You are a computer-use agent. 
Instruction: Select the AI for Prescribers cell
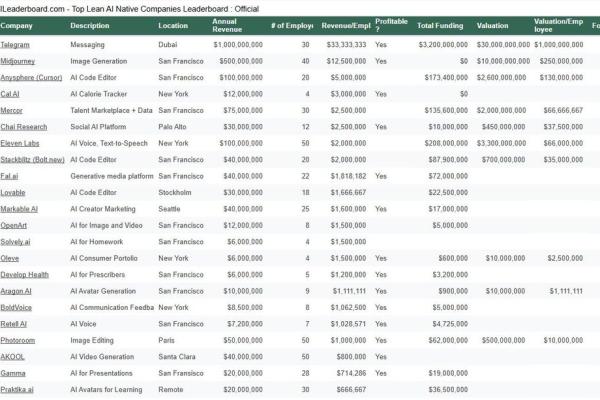click(x=98, y=275)
